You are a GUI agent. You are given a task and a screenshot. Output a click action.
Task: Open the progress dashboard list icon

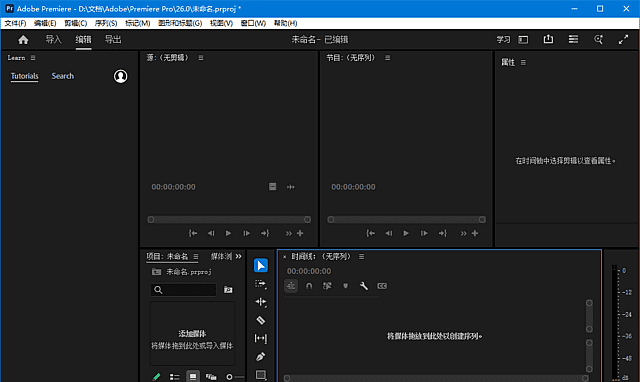[573, 39]
